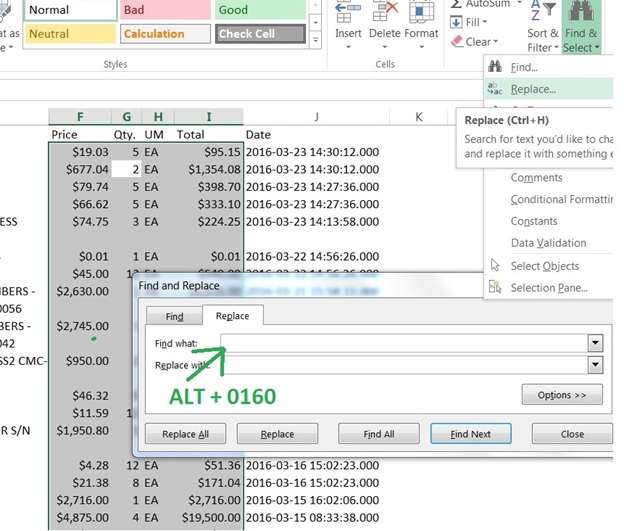This screenshot has width=624, height=531.
Task: Click the Find & Select binoculars
Action: (581, 11)
